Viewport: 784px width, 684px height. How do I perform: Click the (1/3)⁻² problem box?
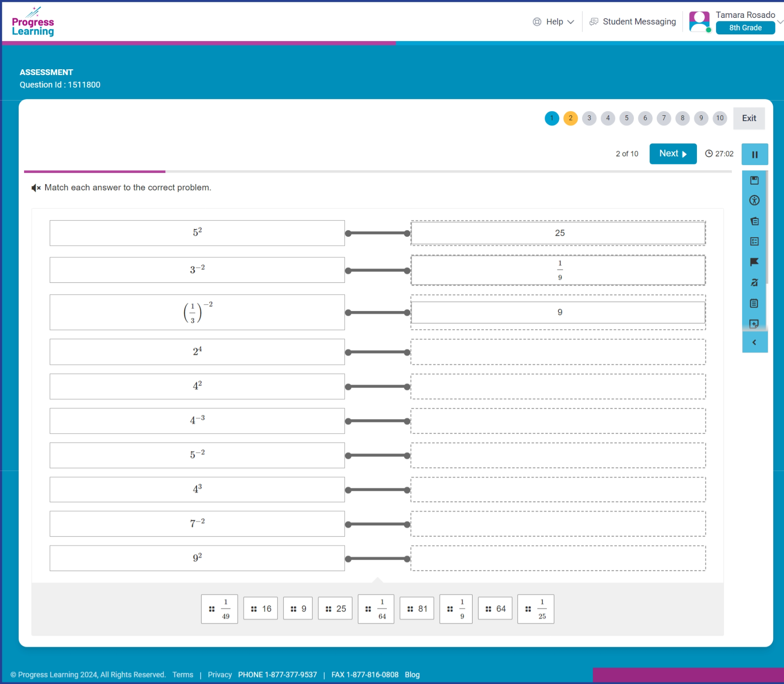[x=197, y=312]
